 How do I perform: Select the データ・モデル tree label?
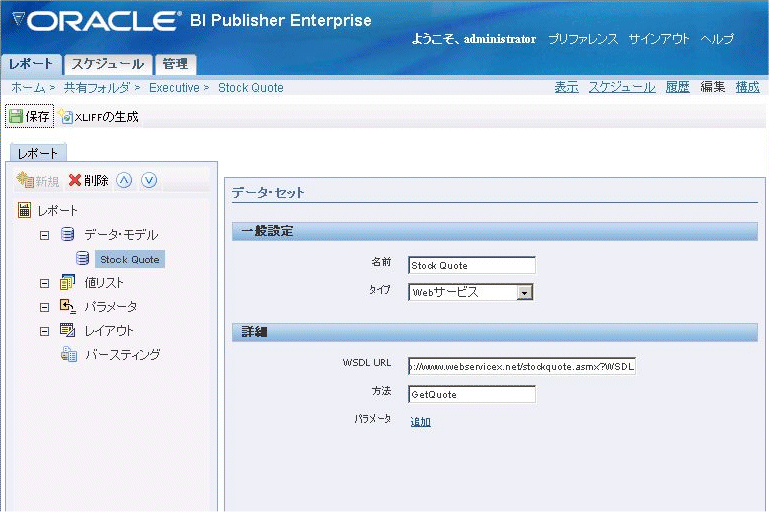(121, 235)
